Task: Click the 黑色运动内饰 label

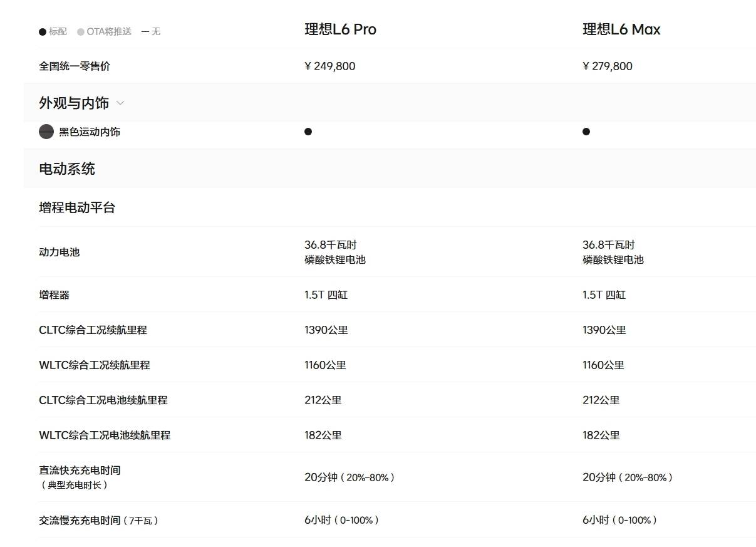Action: pyautogui.click(x=90, y=132)
